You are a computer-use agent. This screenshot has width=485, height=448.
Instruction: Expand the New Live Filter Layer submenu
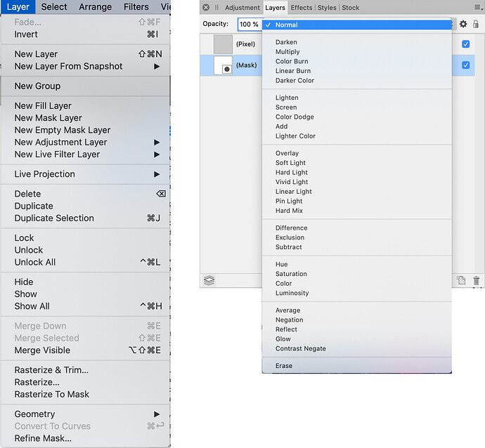tap(157, 154)
